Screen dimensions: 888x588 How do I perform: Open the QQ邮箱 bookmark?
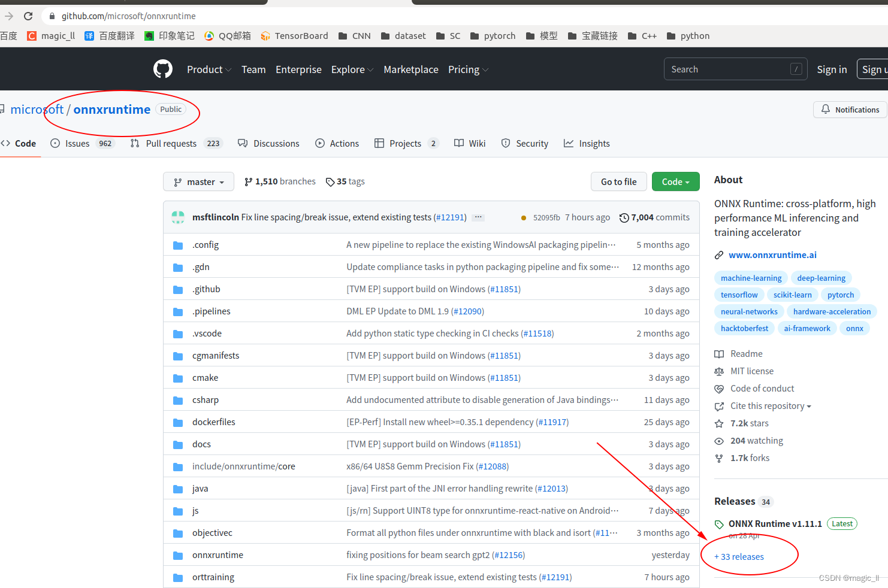[x=228, y=36]
